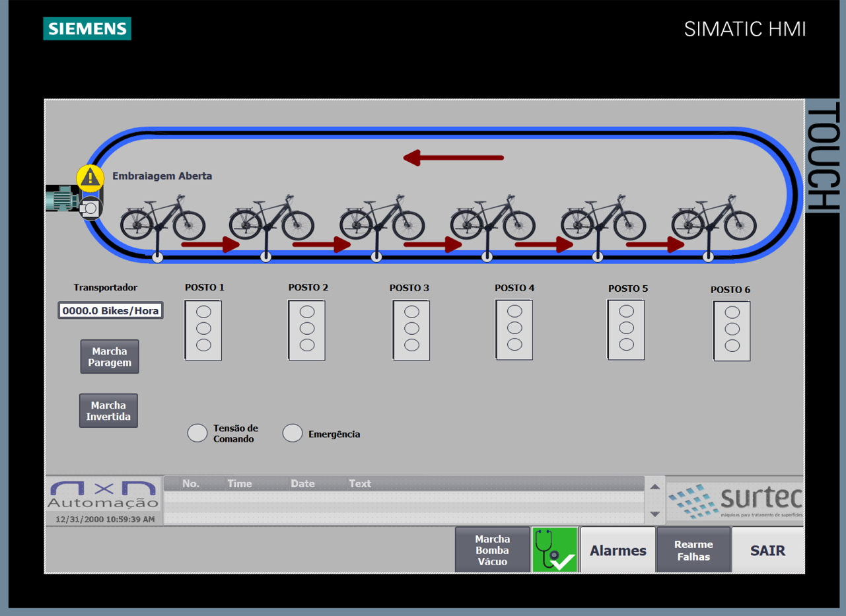Screen dimensions: 846x616
Task: Click the Bikes/Hora value field
Action: pyautogui.click(x=110, y=310)
